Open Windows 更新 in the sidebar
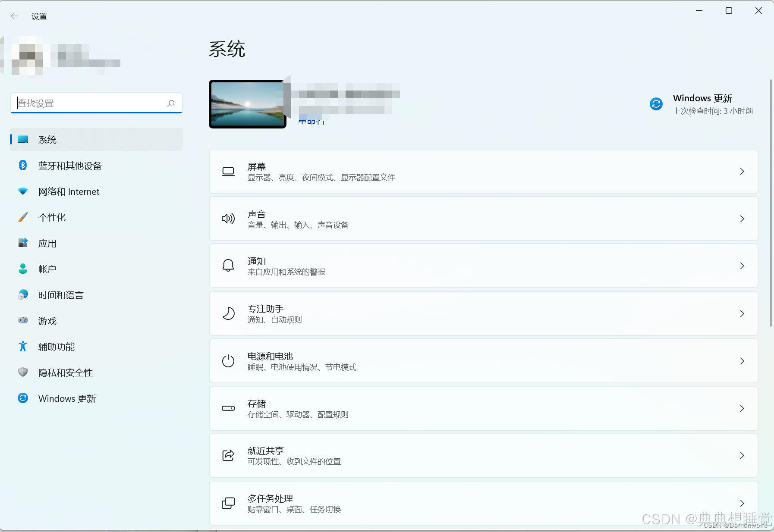Image resolution: width=774 pixels, height=532 pixels. [x=96, y=398]
